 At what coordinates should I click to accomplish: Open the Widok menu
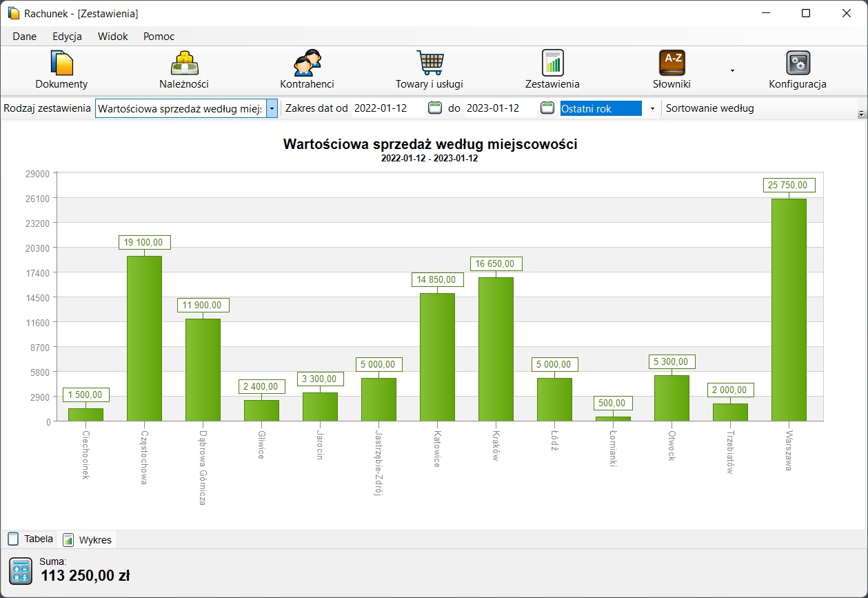(113, 37)
